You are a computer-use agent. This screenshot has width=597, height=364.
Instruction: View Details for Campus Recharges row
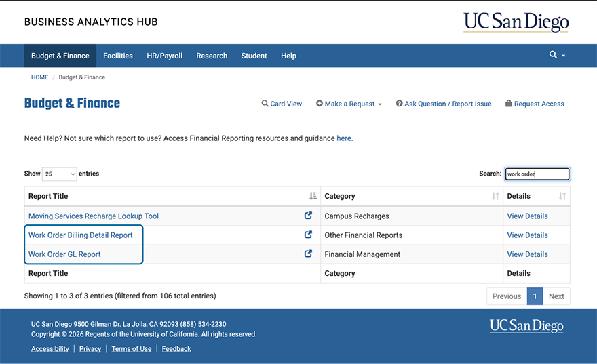(527, 216)
